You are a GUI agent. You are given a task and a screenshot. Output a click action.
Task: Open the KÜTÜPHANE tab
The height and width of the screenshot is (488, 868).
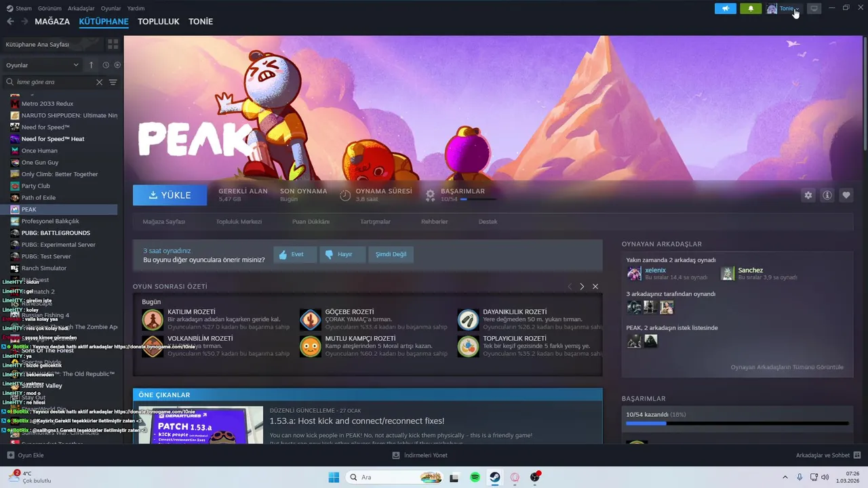(x=104, y=21)
